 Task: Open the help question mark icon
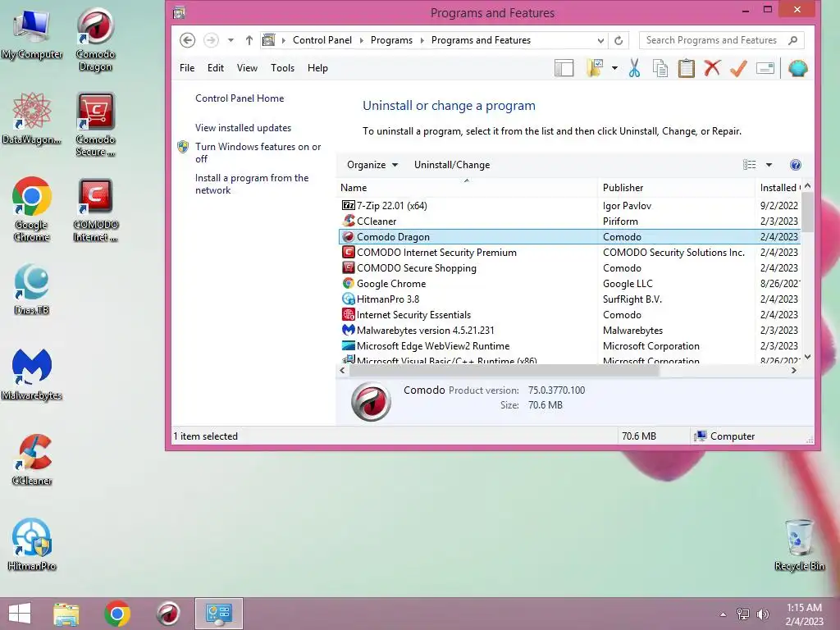point(796,165)
